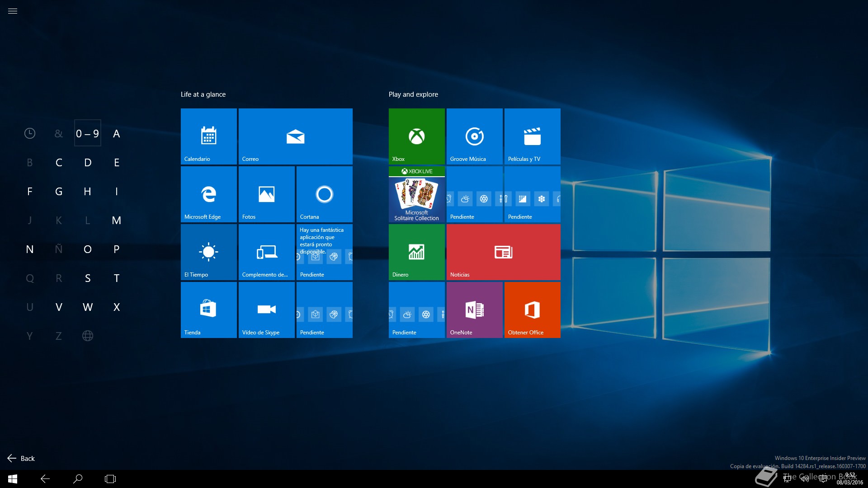Screen dimensions: 868x488
Task: Click the Pendiente tile next to Solitaire
Action: 475,194
